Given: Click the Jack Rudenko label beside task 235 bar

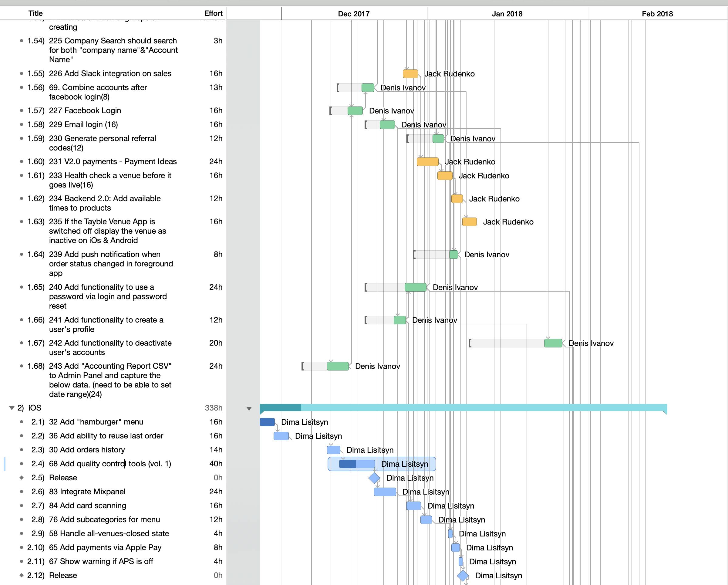Looking at the screenshot, I should click(x=508, y=222).
